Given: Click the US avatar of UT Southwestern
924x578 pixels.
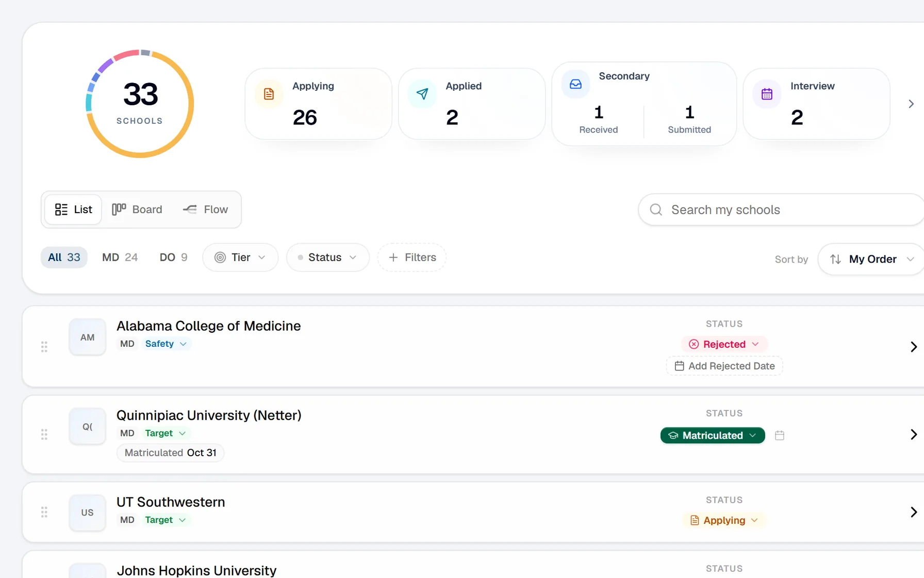Looking at the screenshot, I should tap(87, 512).
